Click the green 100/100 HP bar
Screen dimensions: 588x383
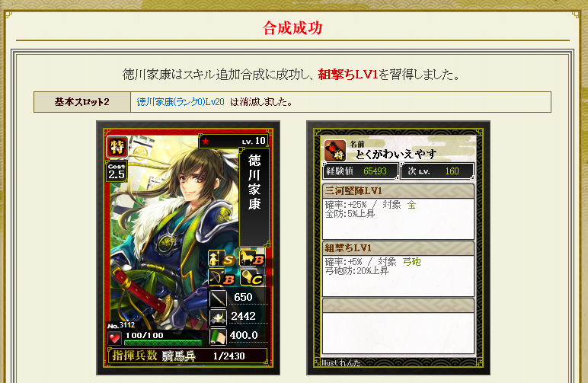(x=163, y=343)
